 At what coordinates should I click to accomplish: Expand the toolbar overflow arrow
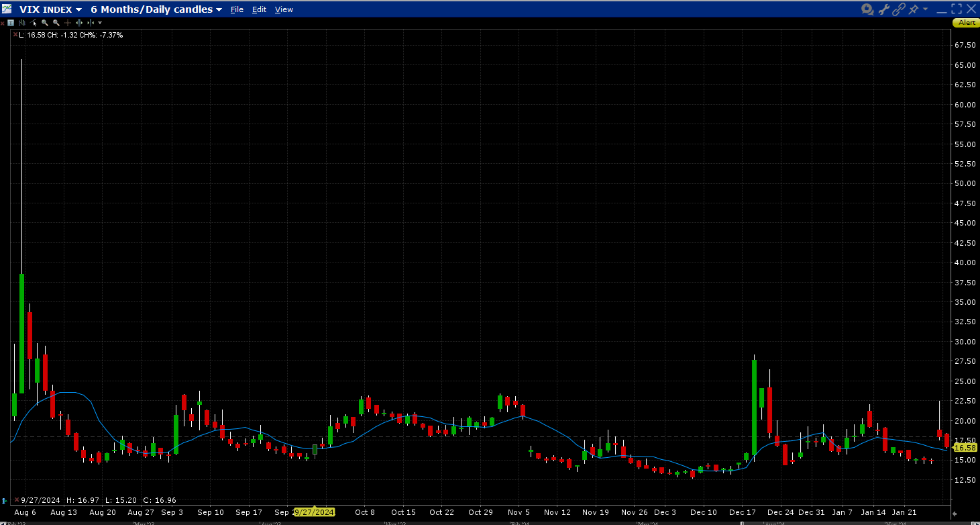tap(100, 23)
